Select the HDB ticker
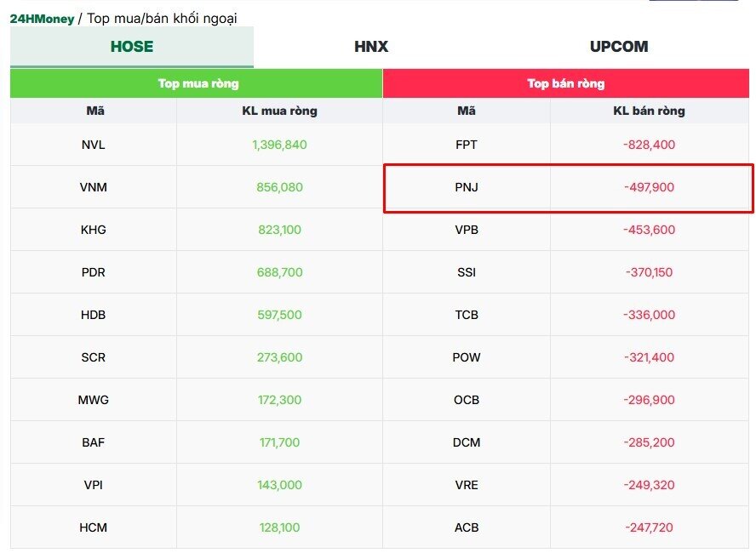756x553 pixels. click(x=93, y=315)
